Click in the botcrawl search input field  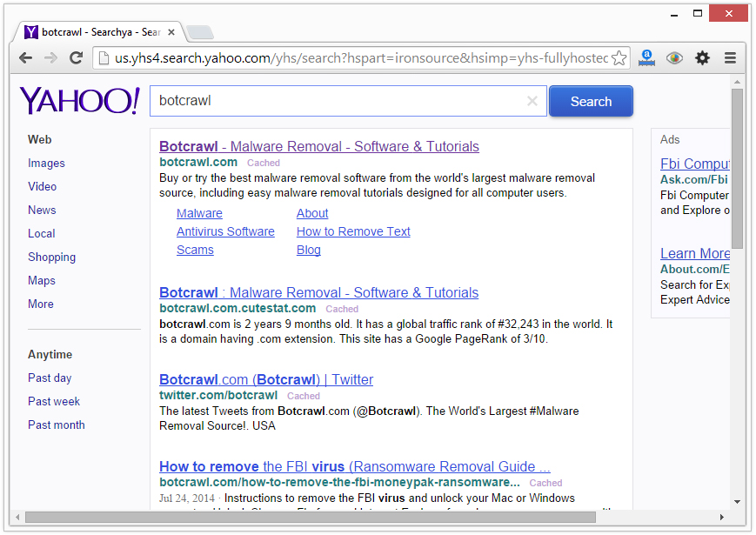tap(339, 101)
